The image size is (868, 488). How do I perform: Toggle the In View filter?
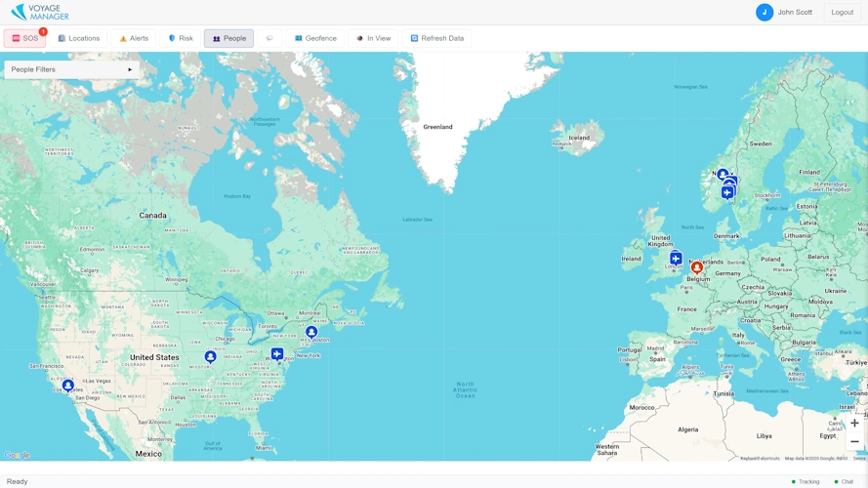[x=373, y=39]
